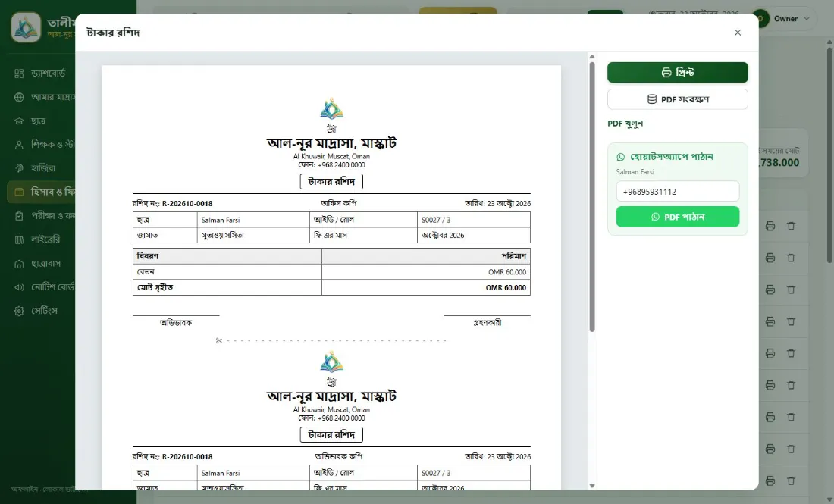
Task: Open the Library books icon
Action: point(19,239)
